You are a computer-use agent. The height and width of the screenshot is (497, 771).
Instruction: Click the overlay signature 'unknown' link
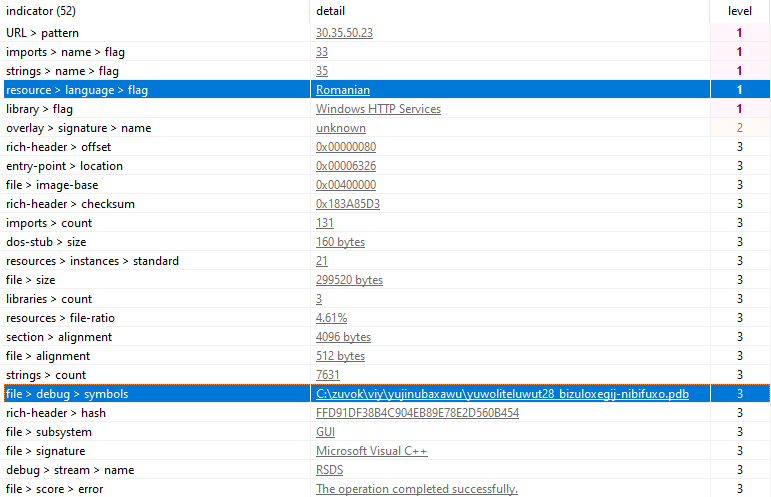341,128
